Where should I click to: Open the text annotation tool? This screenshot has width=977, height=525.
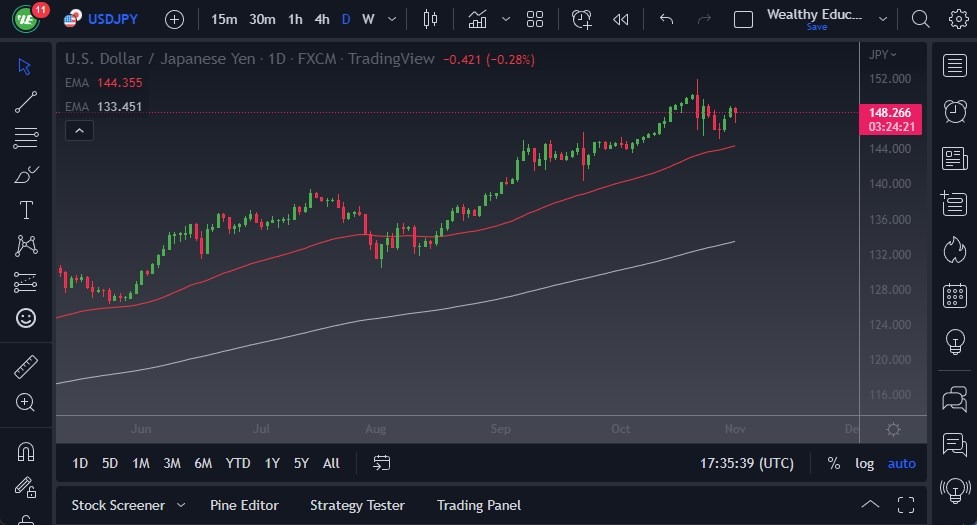26,209
